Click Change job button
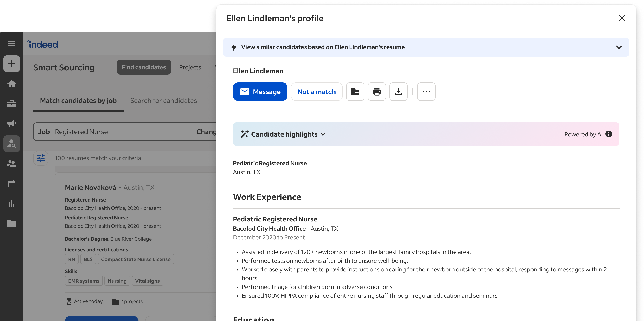The width and height of the screenshot is (644, 321). pyautogui.click(x=206, y=132)
